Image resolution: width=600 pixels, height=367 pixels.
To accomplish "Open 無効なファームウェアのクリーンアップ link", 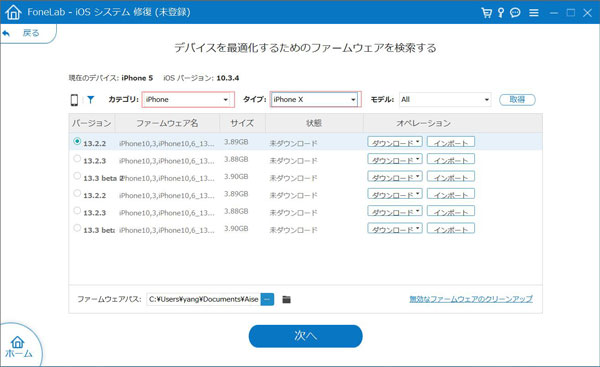I will (x=471, y=299).
